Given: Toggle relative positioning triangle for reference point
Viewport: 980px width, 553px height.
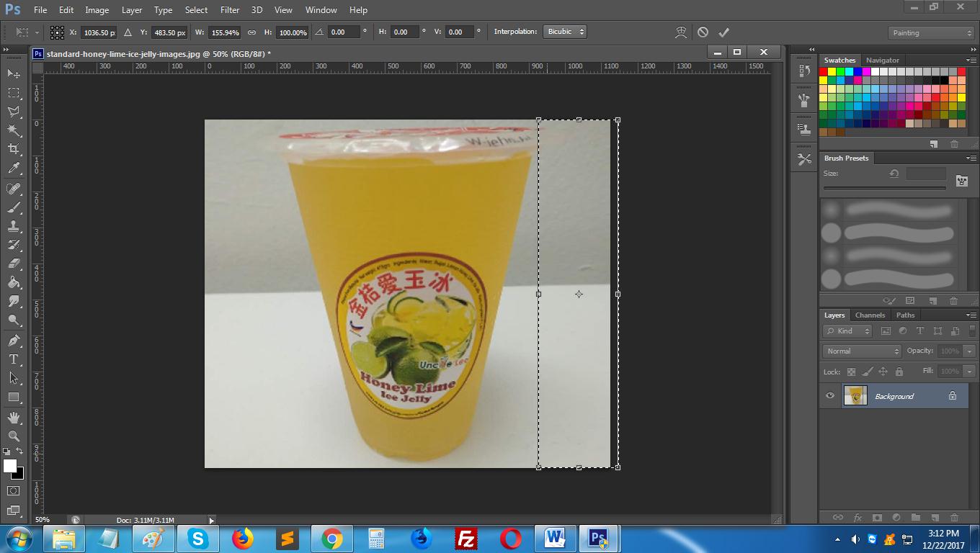Looking at the screenshot, I should [x=128, y=32].
